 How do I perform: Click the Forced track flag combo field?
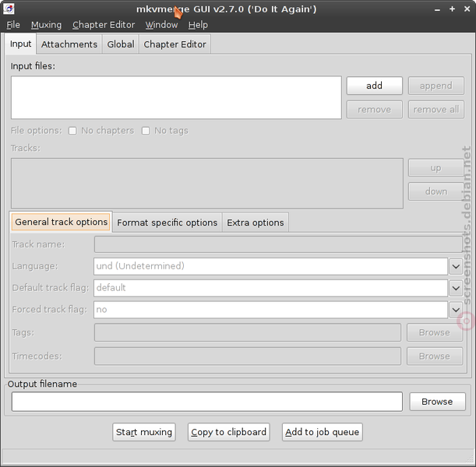point(271,310)
